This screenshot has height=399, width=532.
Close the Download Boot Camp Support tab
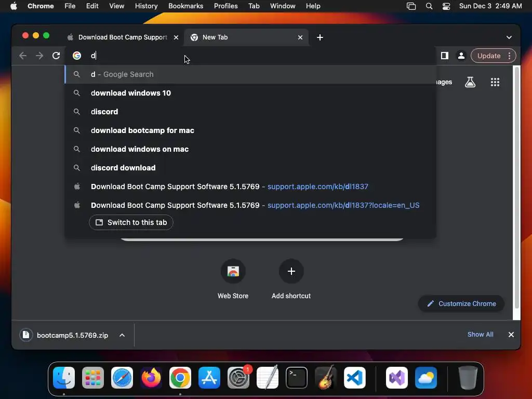[x=176, y=37]
